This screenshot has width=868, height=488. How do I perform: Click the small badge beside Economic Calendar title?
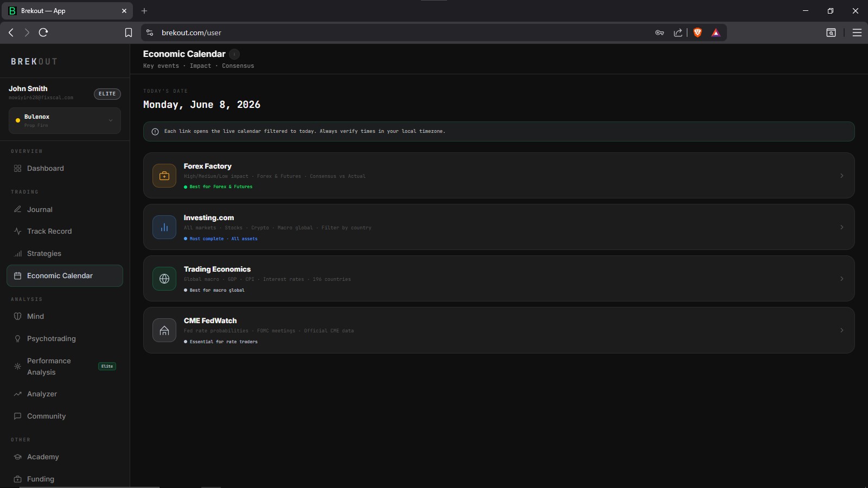tap(234, 54)
